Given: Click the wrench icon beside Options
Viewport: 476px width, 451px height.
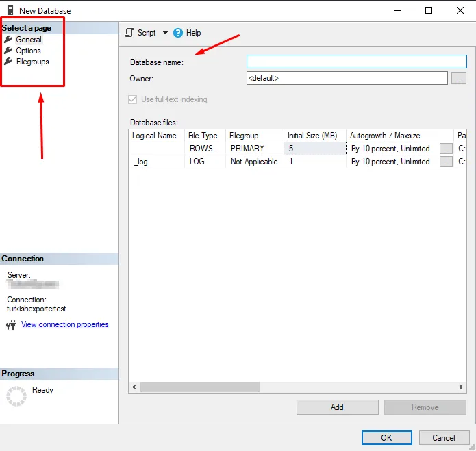Looking at the screenshot, I should pyautogui.click(x=8, y=51).
